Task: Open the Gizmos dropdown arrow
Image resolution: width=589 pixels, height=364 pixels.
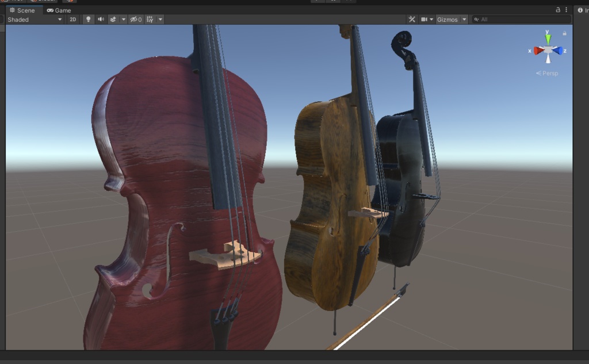Action: [x=464, y=19]
